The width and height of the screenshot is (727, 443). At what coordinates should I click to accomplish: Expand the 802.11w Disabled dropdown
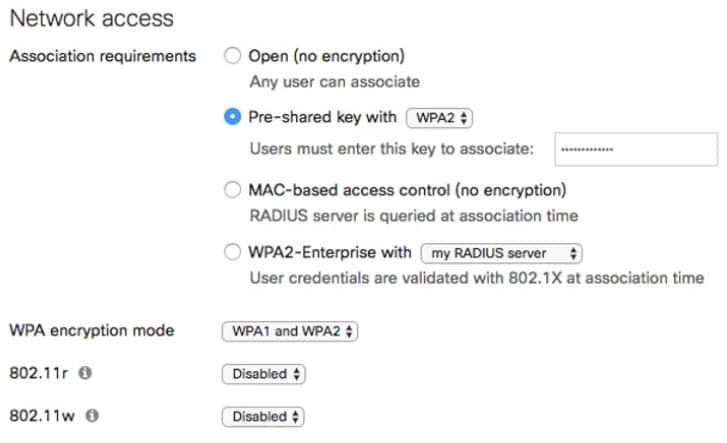pyautogui.click(x=263, y=416)
